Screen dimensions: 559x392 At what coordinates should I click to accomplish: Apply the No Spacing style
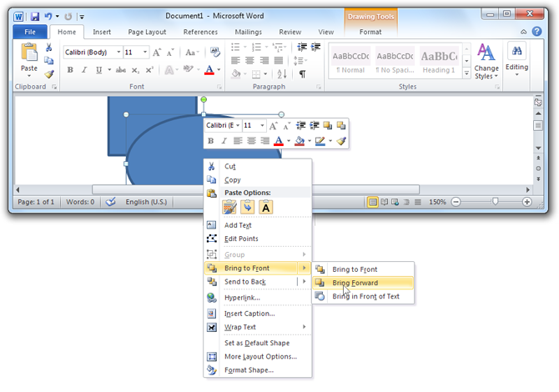pyautogui.click(x=395, y=60)
